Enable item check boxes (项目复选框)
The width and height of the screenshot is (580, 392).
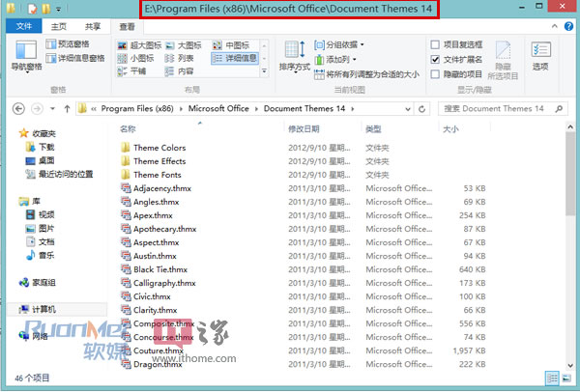(435, 44)
